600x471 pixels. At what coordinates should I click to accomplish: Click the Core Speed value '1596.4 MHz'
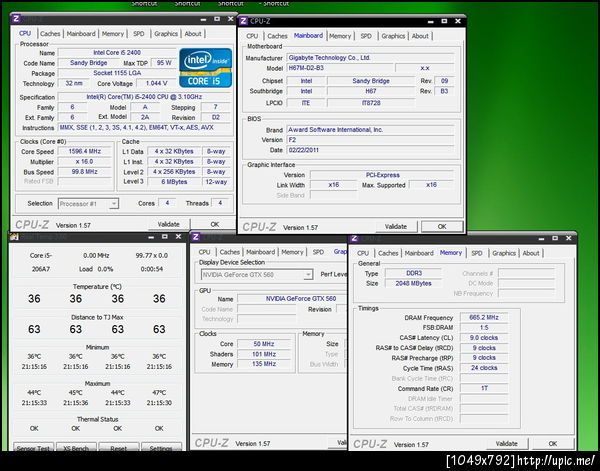[85, 152]
